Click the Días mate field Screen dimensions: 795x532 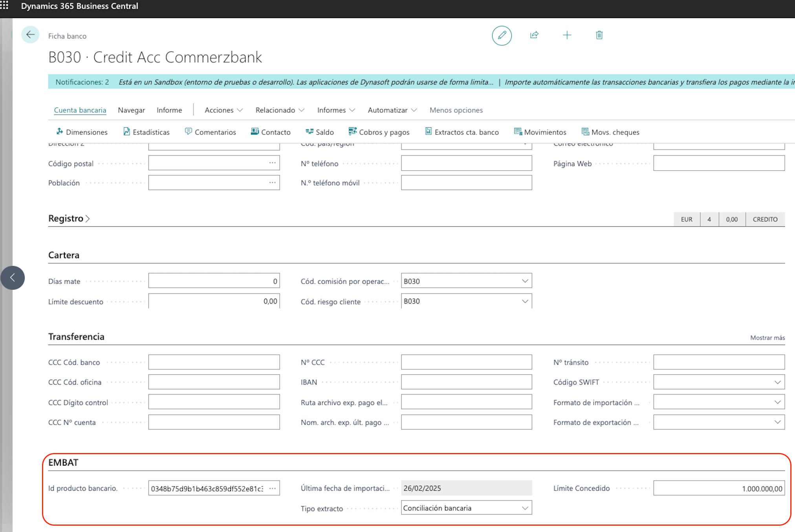[x=214, y=281]
